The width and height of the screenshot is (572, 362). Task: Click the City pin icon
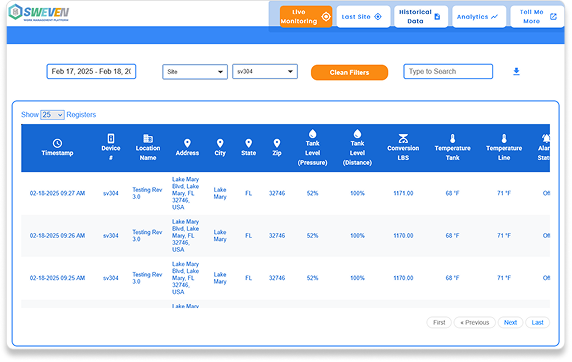[x=220, y=143]
